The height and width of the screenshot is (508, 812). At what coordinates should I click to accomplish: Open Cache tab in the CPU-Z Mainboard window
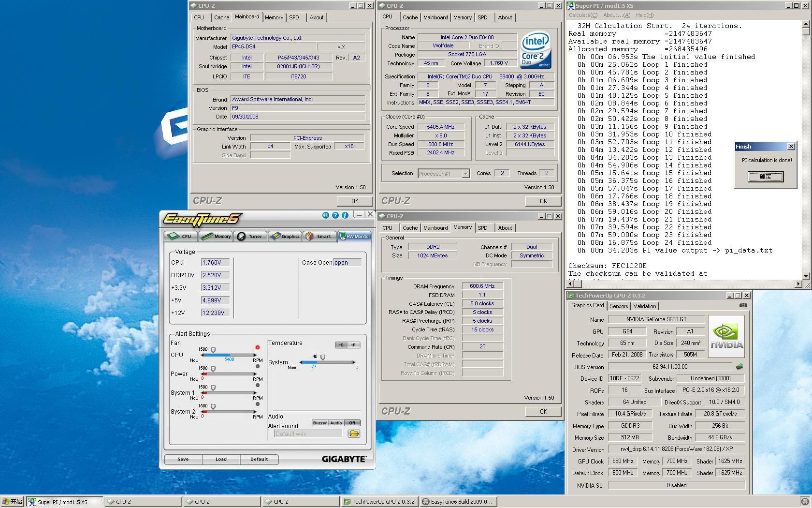pyautogui.click(x=221, y=17)
